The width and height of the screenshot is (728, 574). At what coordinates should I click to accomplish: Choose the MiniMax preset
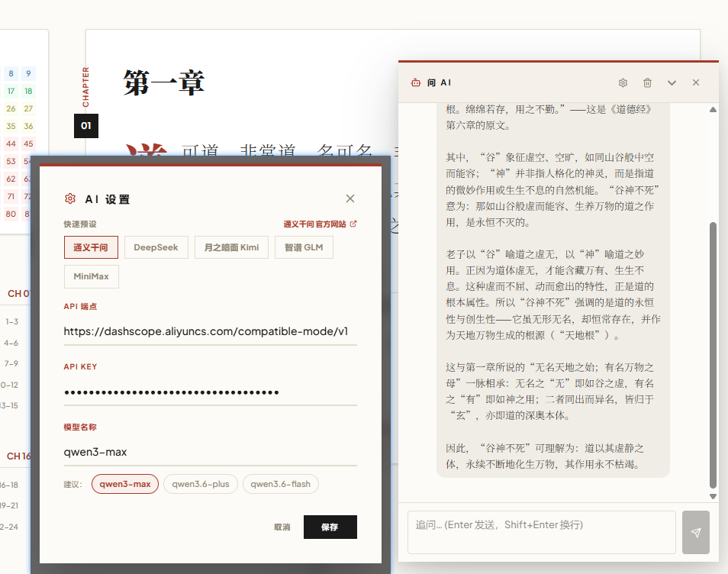point(92,276)
